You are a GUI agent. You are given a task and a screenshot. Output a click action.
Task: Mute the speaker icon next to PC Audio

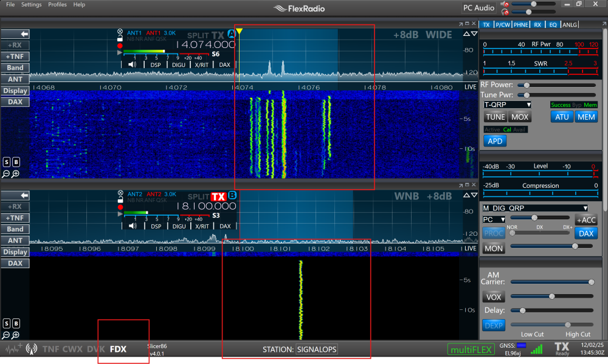pyautogui.click(x=504, y=4)
